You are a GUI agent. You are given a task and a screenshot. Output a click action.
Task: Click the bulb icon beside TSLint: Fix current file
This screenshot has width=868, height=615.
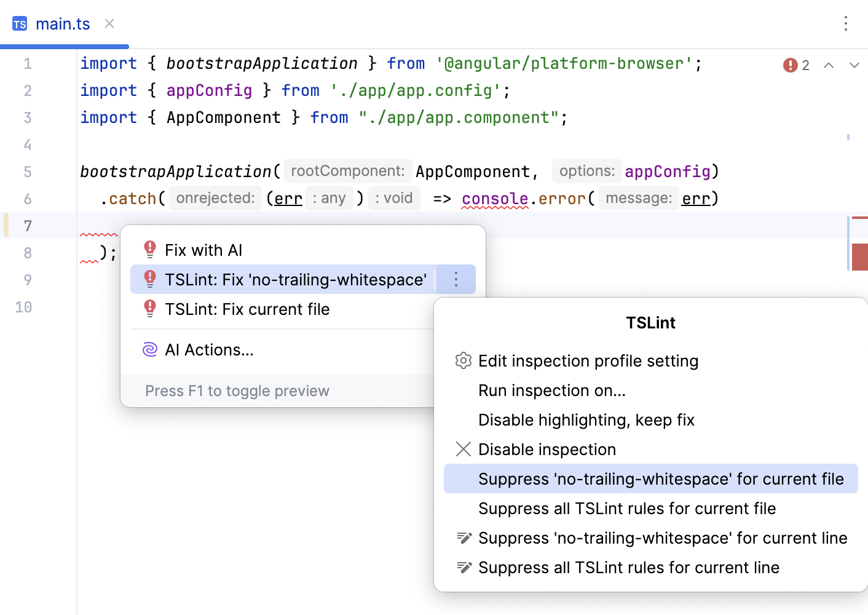(x=149, y=309)
